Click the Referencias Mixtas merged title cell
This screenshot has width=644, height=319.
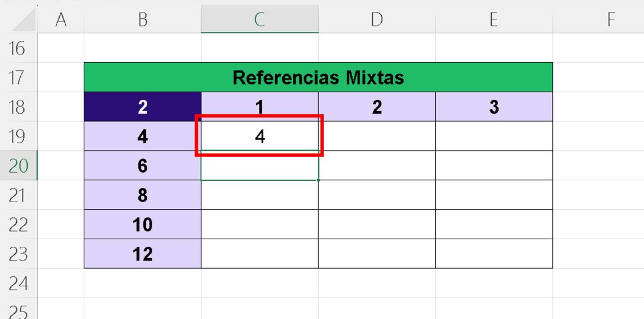318,77
